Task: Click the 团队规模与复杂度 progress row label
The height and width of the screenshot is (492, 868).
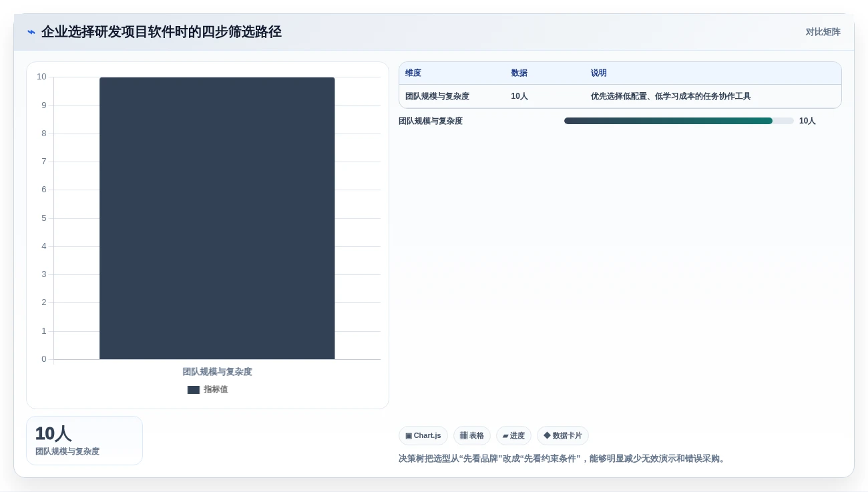Action: [x=431, y=121]
